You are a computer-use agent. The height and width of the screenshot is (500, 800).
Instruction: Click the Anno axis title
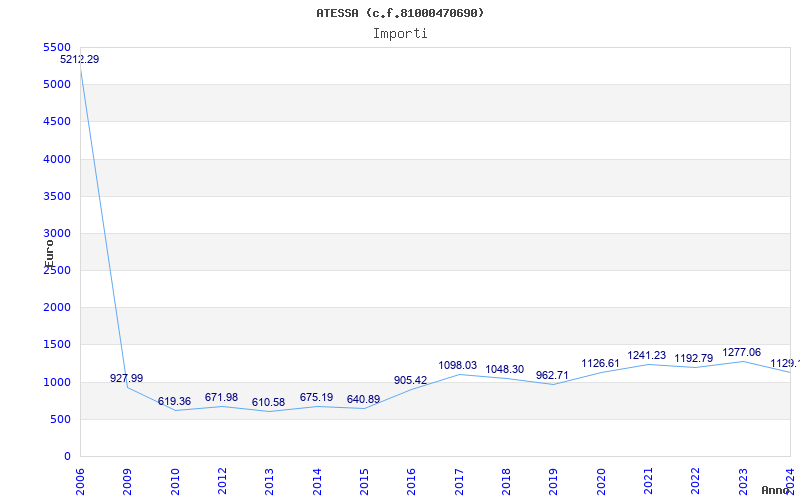pos(776,490)
